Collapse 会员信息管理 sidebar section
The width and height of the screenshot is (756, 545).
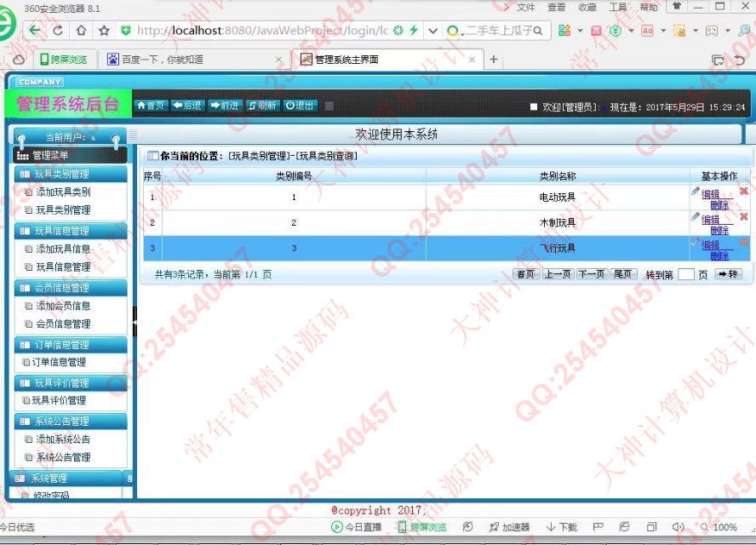pos(71,288)
